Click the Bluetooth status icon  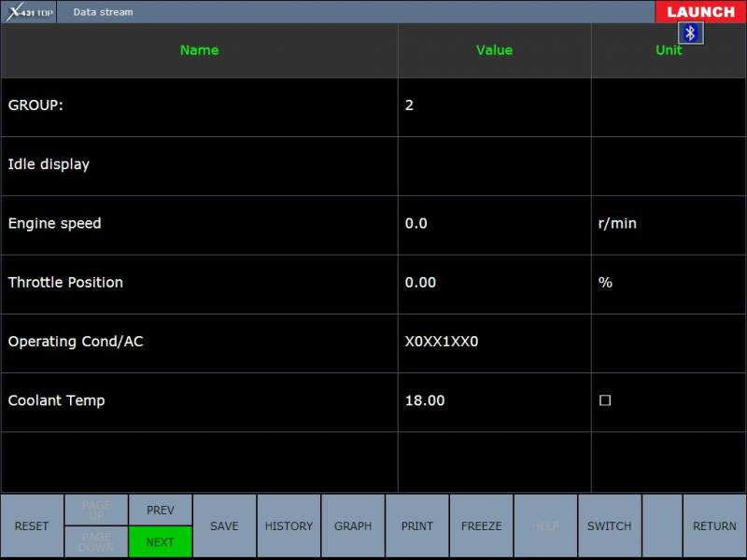(690, 34)
